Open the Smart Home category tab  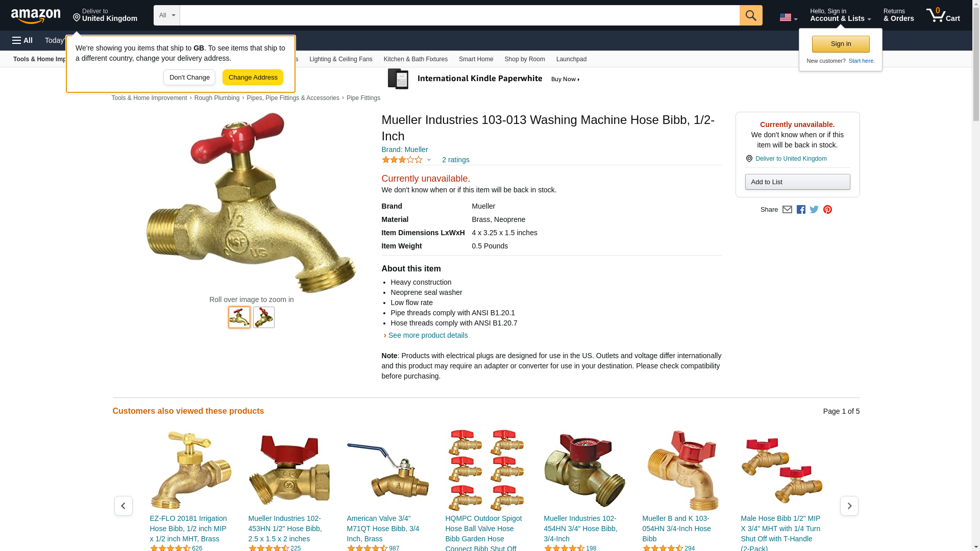pos(476,59)
